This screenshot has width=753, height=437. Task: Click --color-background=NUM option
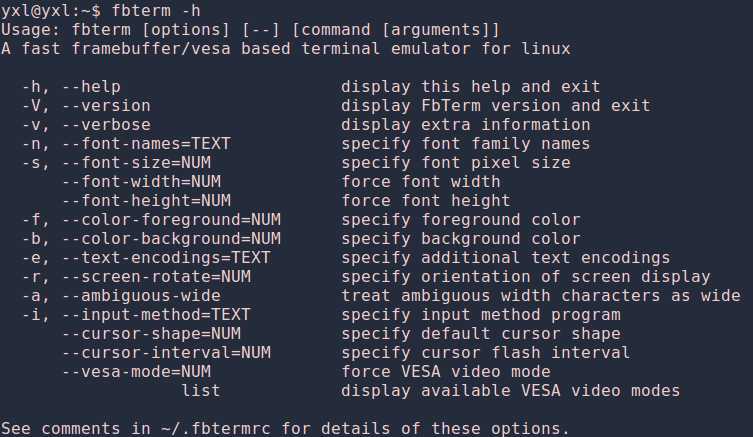(171, 239)
